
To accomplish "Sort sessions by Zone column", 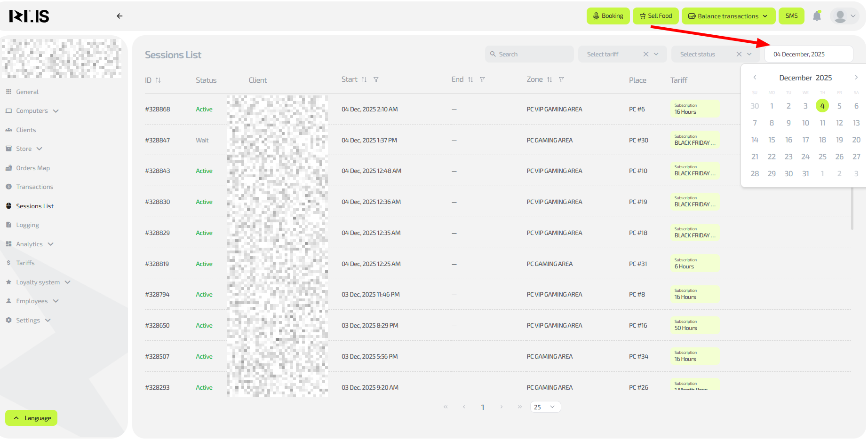I will click(x=549, y=79).
